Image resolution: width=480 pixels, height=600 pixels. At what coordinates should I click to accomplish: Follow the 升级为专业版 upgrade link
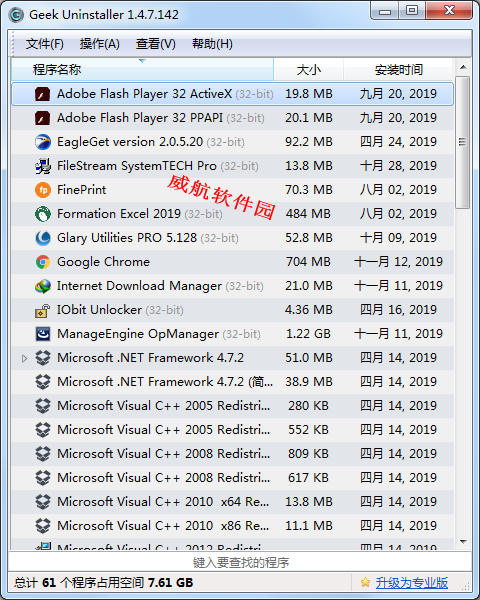pyautogui.click(x=411, y=583)
